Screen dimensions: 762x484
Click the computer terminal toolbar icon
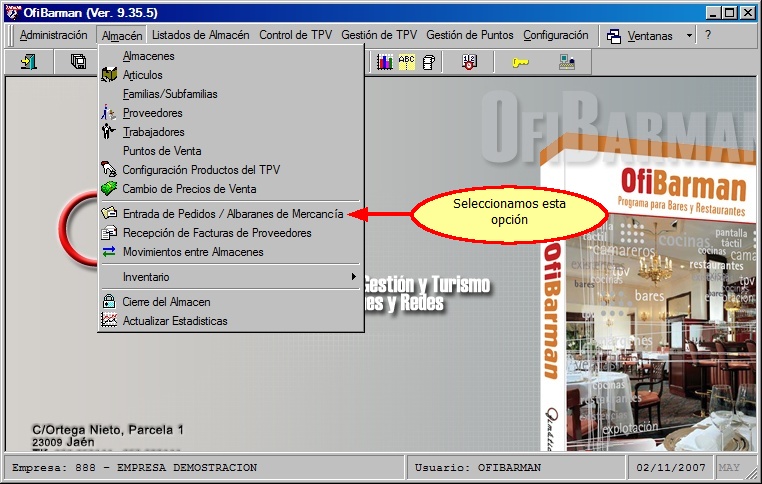pos(567,62)
